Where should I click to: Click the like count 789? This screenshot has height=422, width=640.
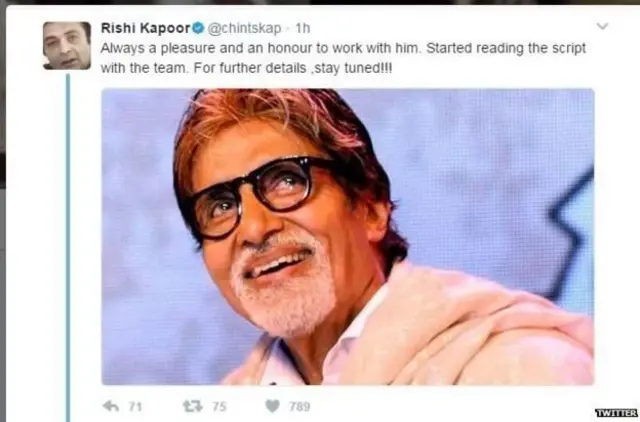coord(299,406)
